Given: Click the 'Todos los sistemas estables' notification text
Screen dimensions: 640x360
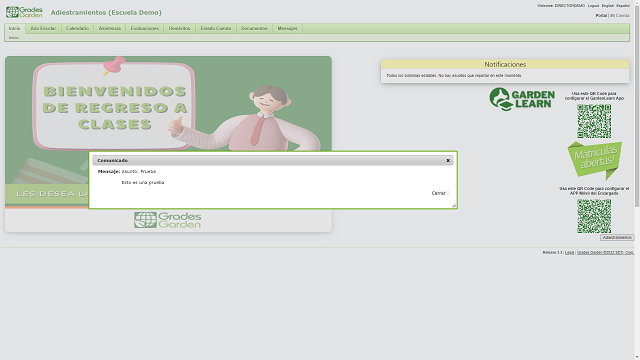Looking at the screenshot, I should tap(454, 76).
